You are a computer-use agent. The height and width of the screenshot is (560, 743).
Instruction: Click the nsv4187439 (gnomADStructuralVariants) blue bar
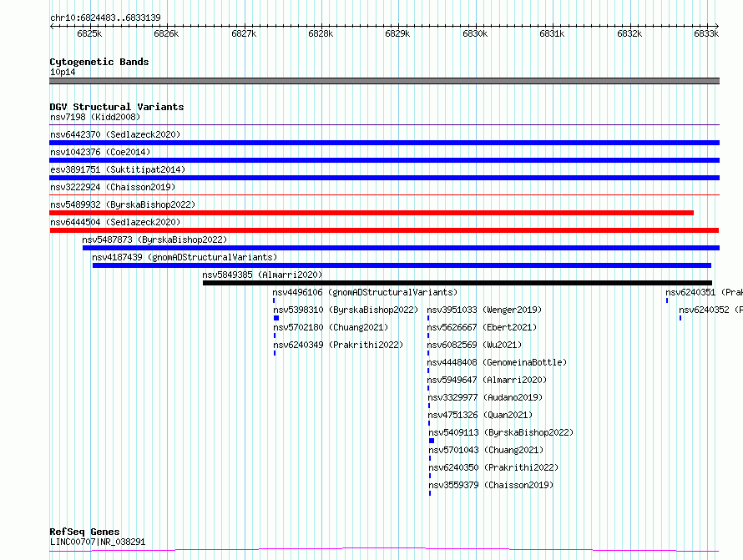[x=402, y=265]
